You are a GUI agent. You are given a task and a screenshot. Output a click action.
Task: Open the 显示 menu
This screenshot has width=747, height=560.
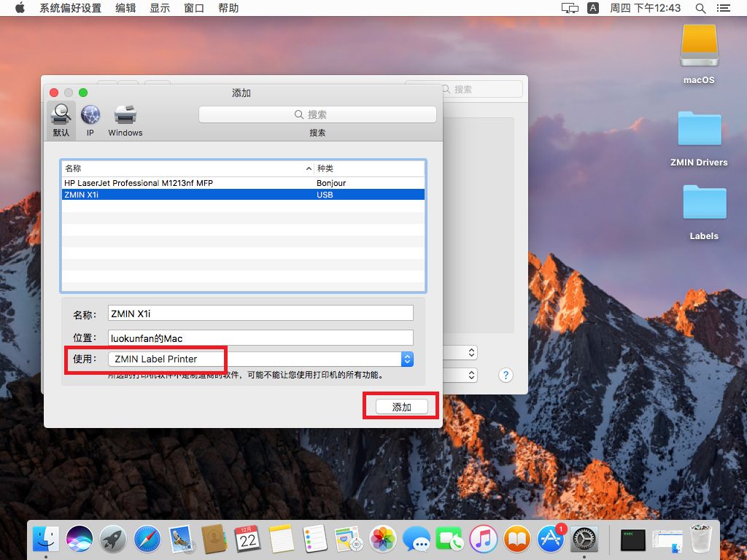tap(160, 8)
